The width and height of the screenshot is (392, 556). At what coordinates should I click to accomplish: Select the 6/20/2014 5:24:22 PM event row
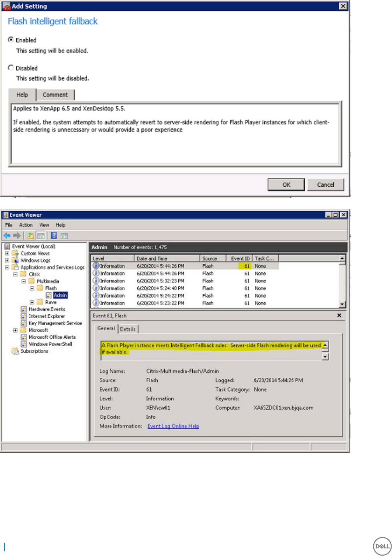point(185,295)
